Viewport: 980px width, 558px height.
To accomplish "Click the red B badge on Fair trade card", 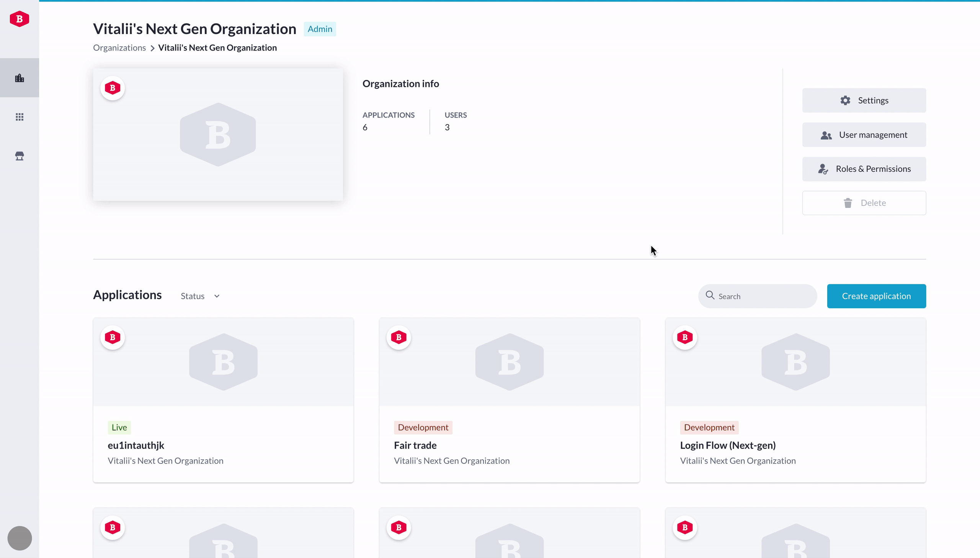I will click(399, 338).
